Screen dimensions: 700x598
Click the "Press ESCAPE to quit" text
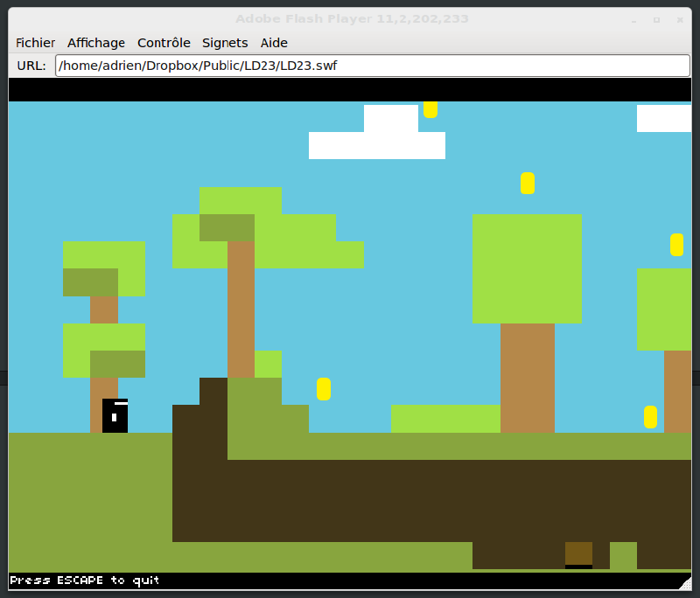[x=85, y=581]
